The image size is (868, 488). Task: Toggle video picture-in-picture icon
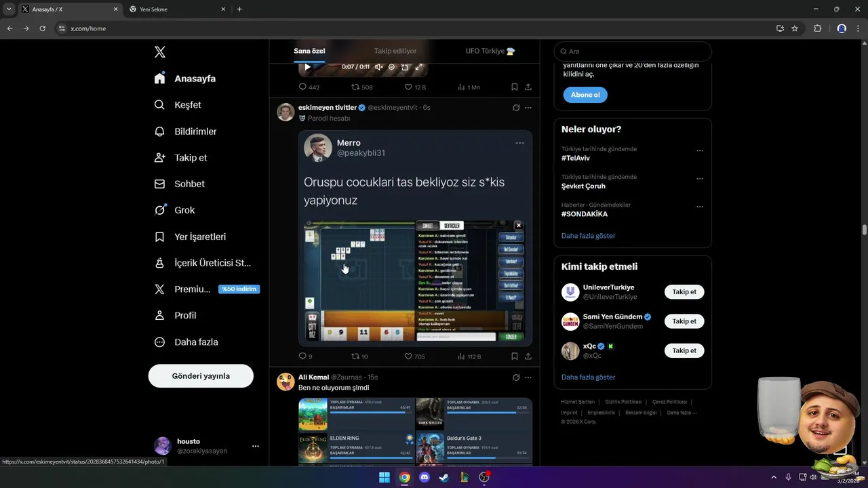[x=405, y=67]
